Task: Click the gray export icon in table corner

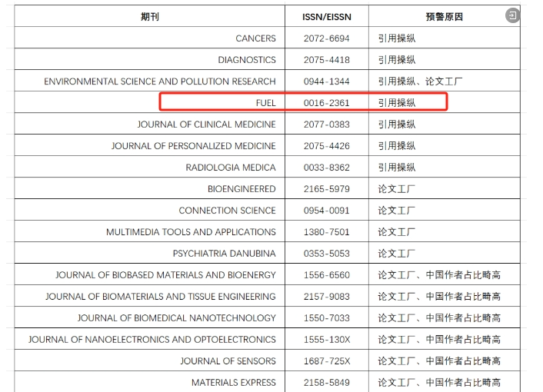Action: tap(512, 15)
